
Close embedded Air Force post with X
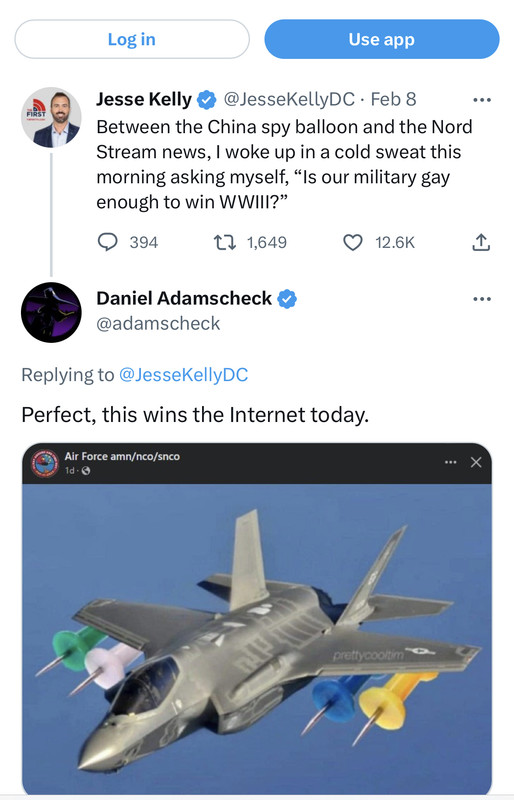(476, 462)
